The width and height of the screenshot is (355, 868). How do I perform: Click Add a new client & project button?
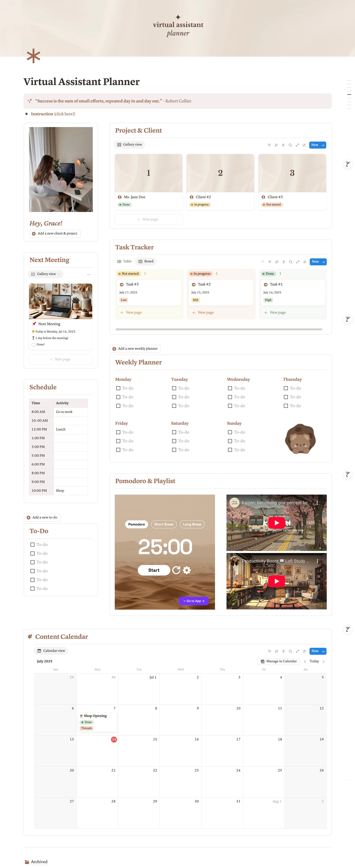point(55,233)
